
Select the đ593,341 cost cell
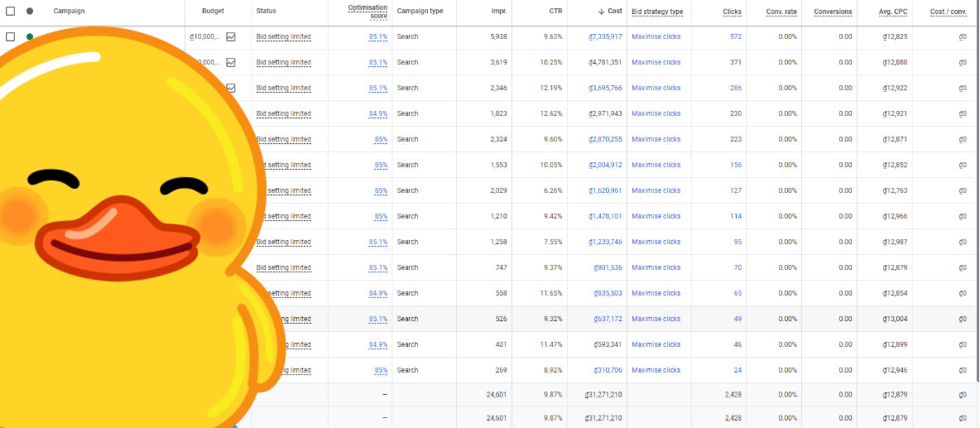click(608, 344)
